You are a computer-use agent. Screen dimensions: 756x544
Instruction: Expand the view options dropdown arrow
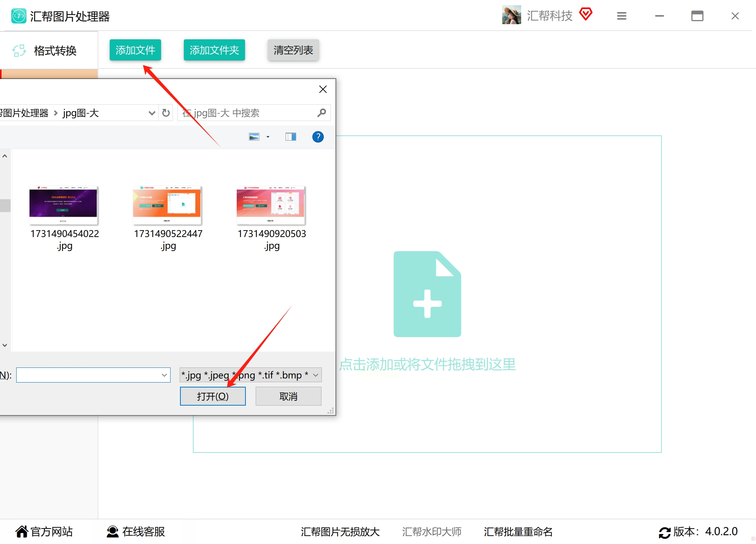pyautogui.click(x=268, y=137)
